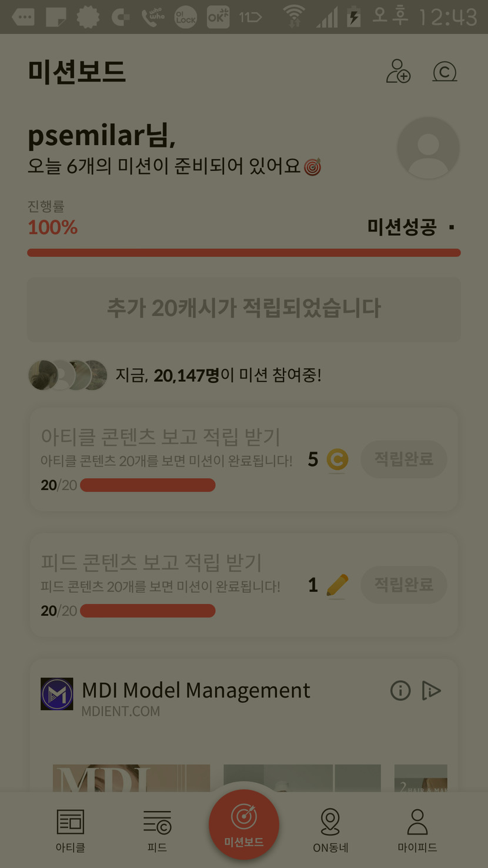Screen dimensions: 488x868
Task: Open the ad info icon
Action: 400,690
